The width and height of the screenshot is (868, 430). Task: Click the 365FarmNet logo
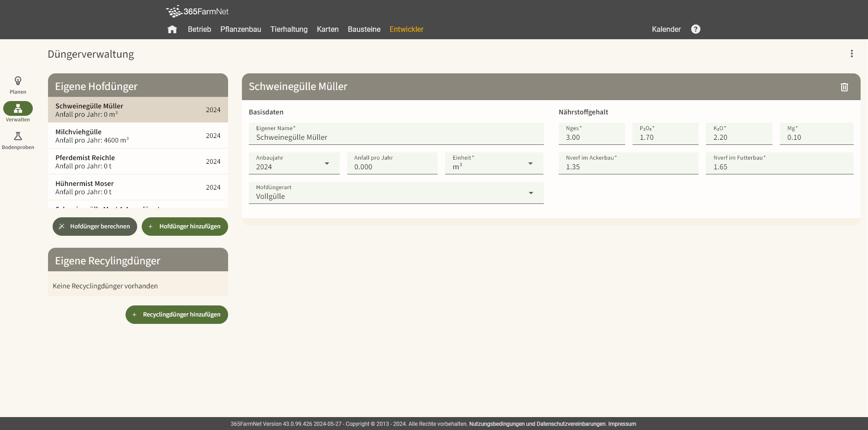pos(197,12)
